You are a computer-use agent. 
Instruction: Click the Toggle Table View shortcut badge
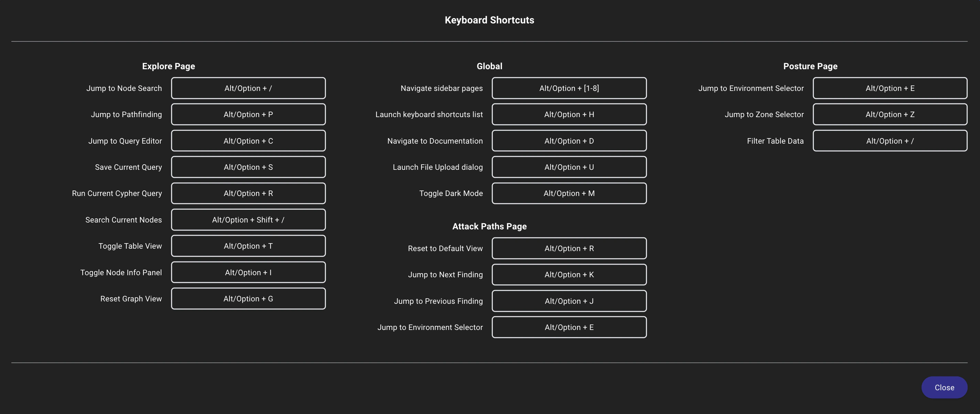click(x=248, y=246)
